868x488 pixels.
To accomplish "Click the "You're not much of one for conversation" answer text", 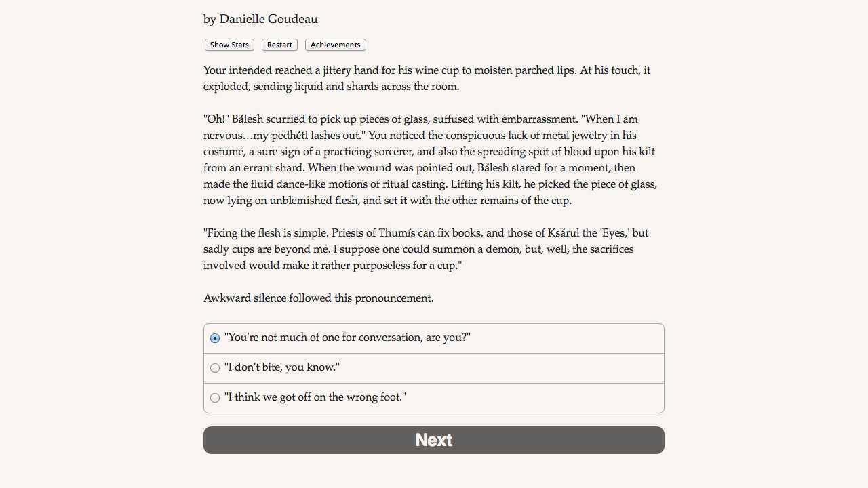I will click(347, 338).
